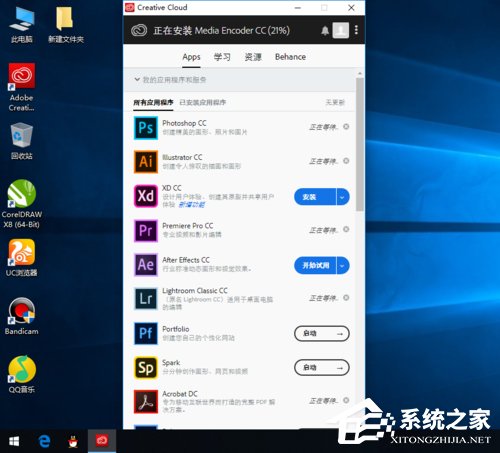500x453 pixels.
Task: Switch to the 学习 tab
Action: tap(222, 57)
